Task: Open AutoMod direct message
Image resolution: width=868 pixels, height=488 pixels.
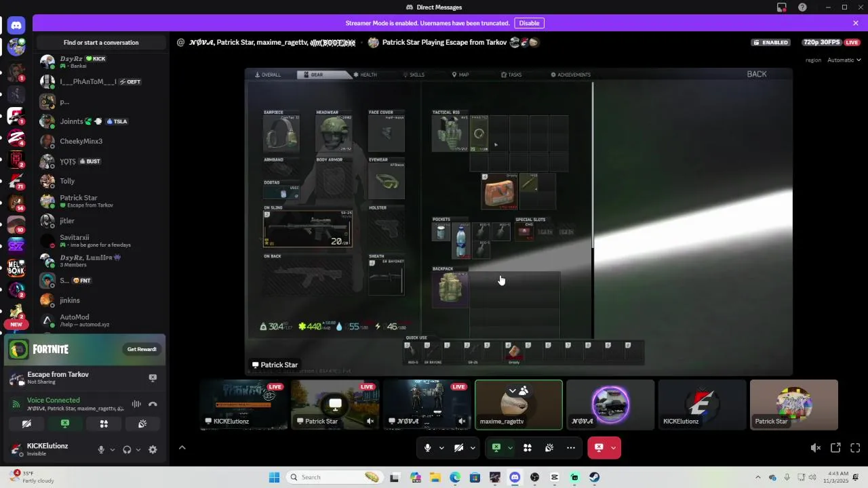Action: (101, 320)
